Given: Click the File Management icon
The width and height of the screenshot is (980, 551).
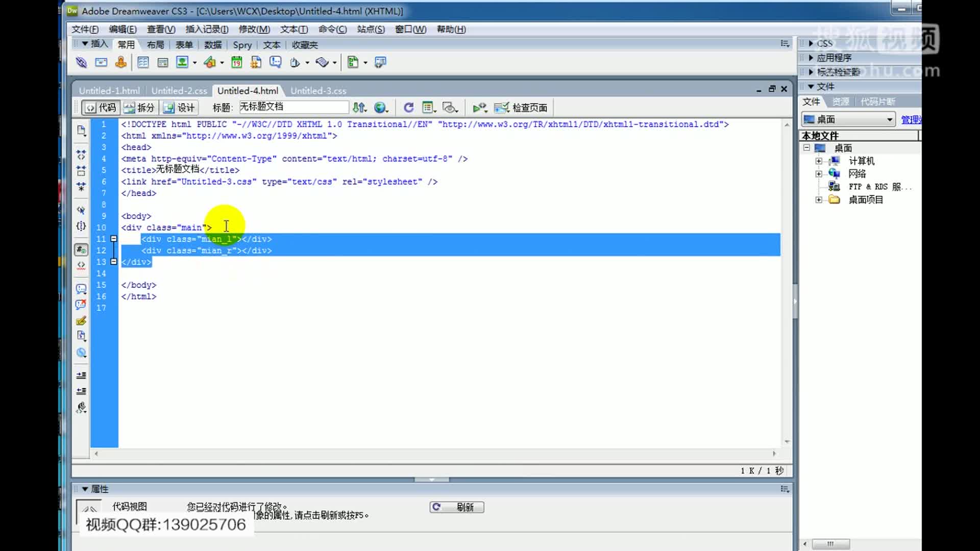Looking at the screenshot, I should [x=359, y=107].
